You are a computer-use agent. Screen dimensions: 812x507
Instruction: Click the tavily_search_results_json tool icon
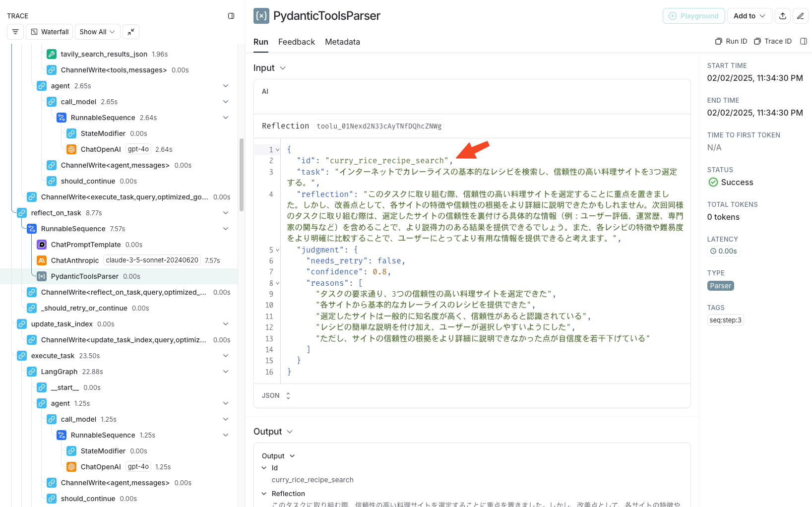click(52, 54)
